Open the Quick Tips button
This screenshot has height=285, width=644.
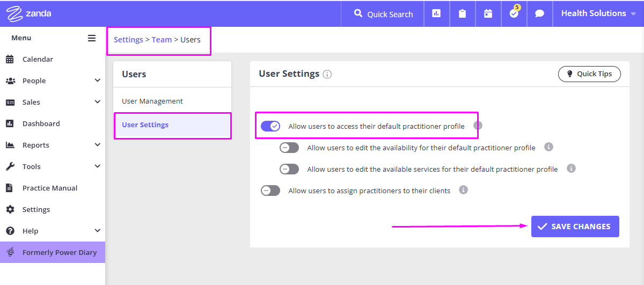click(589, 74)
